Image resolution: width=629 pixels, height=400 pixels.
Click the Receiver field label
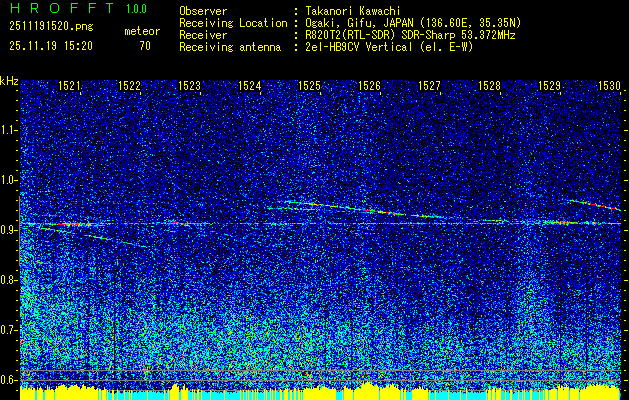[x=203, y=35]
